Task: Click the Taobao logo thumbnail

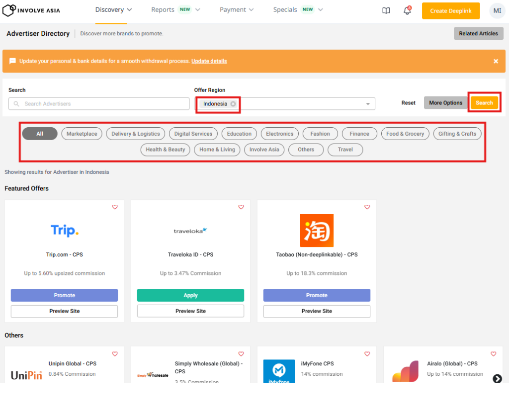Action: (x=317, y=231)
